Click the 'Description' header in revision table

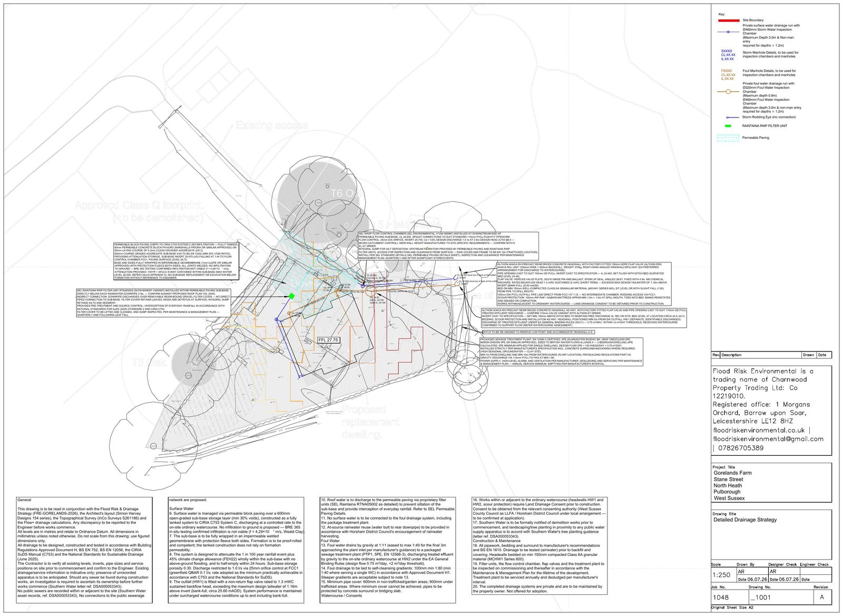coord(731,355)
